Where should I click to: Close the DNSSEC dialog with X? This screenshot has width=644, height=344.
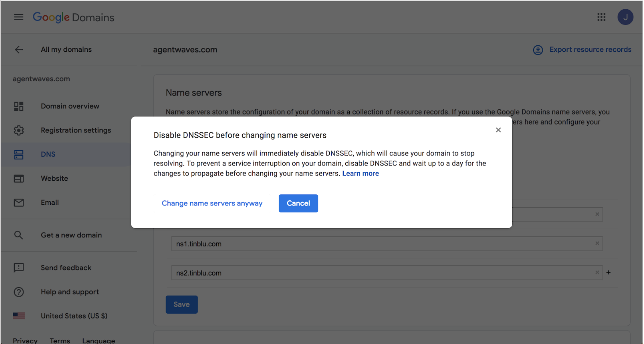498,130
